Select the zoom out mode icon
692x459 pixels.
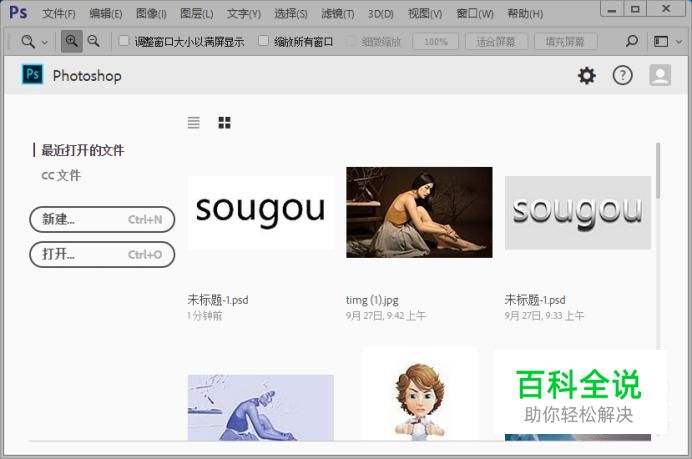94,41
